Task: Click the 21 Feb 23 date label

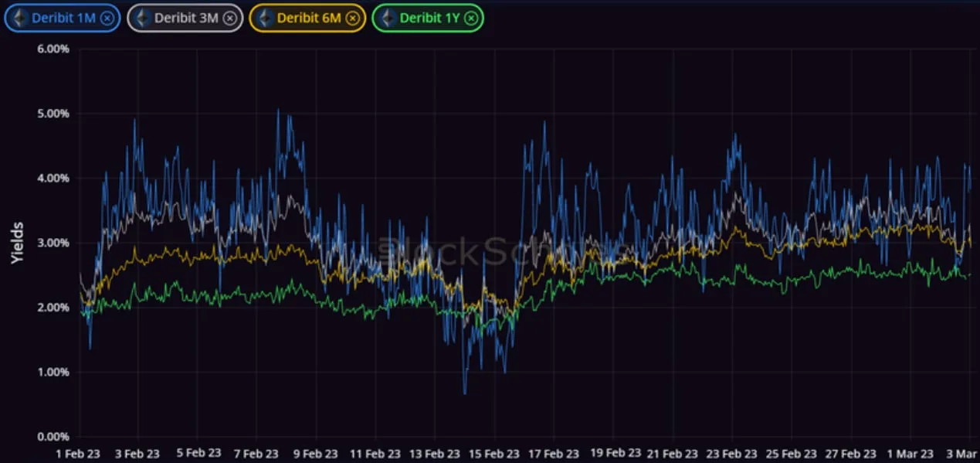Action: point(671,454)
